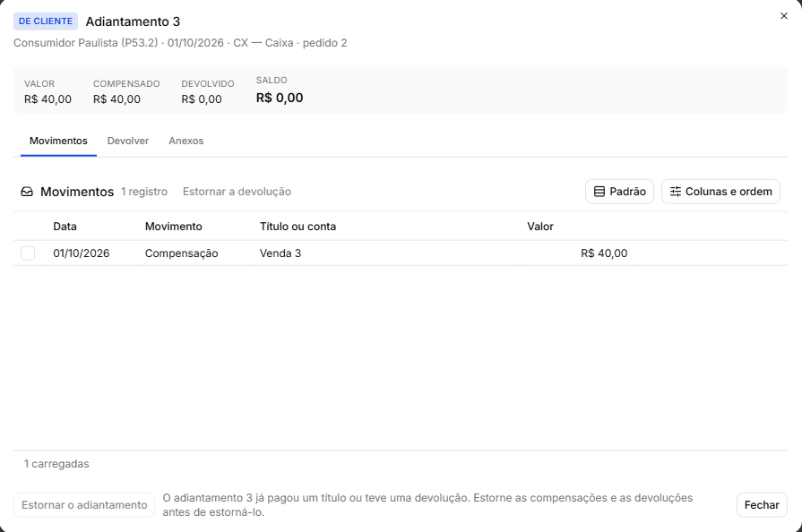Image resolution: width=802 pixels, height=532 pixels.
Task: Click Estornar o adiantamento button
Action: [84, 505]
